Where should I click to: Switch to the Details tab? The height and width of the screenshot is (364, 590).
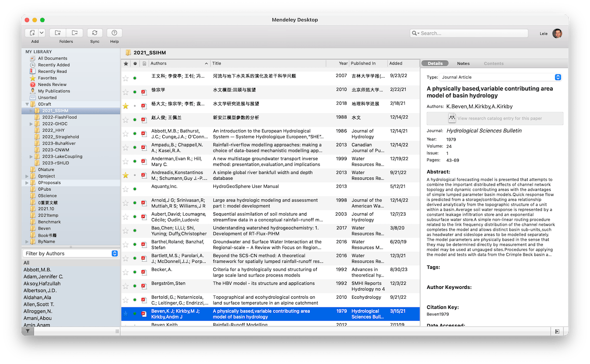tap(435, 63)
